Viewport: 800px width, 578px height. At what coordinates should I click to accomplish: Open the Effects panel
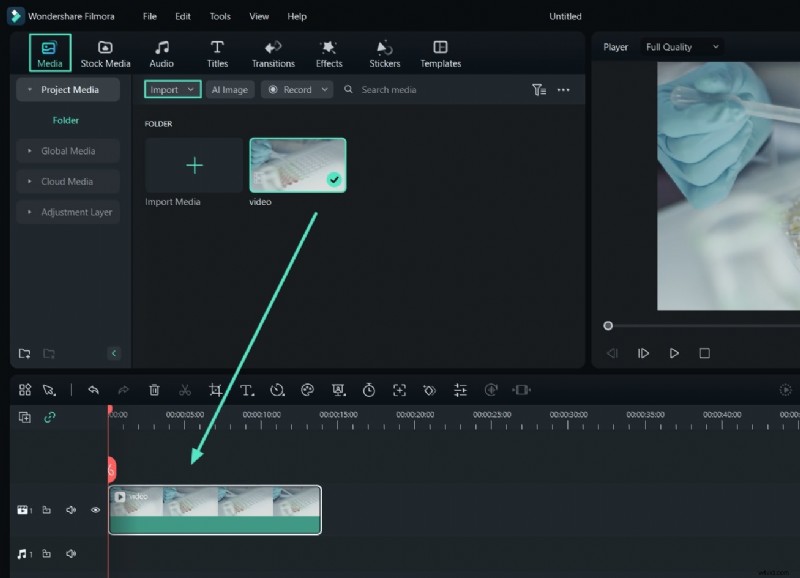tap(329, 54)
